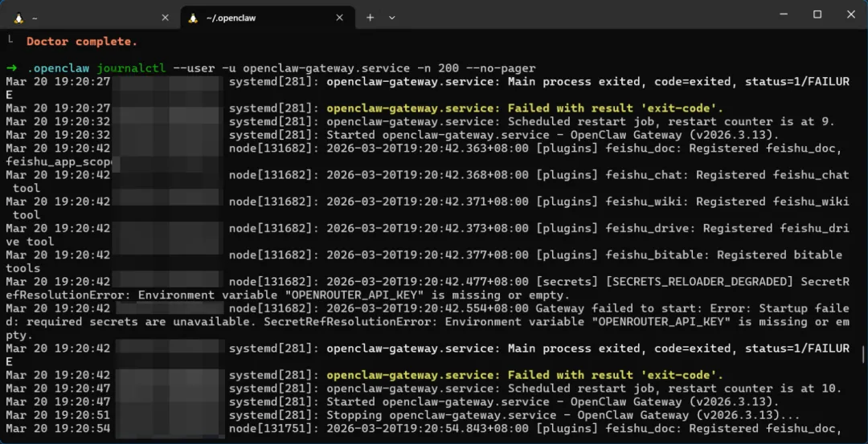Click the first yellow 'Failed with result' line

[x=525, y=108]
